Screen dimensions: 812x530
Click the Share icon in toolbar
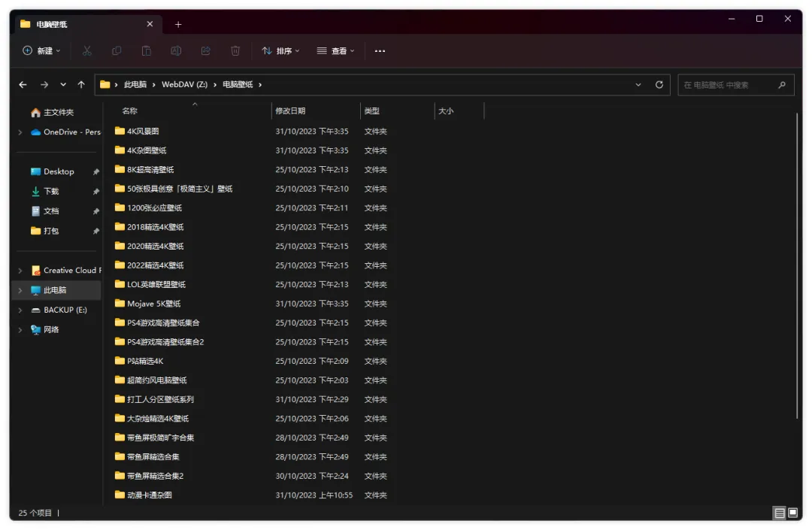(x=205, y=51)
